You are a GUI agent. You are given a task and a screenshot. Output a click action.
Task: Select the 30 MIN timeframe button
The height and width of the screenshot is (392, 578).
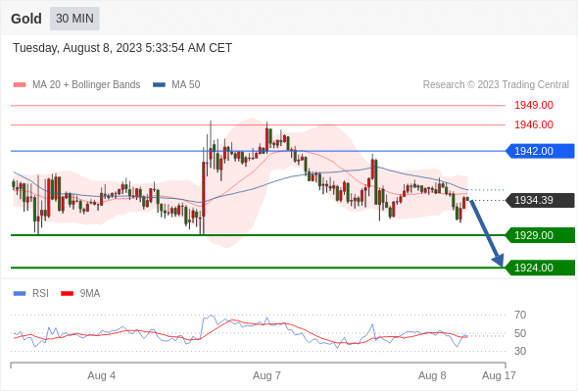[x=74, y=19]
